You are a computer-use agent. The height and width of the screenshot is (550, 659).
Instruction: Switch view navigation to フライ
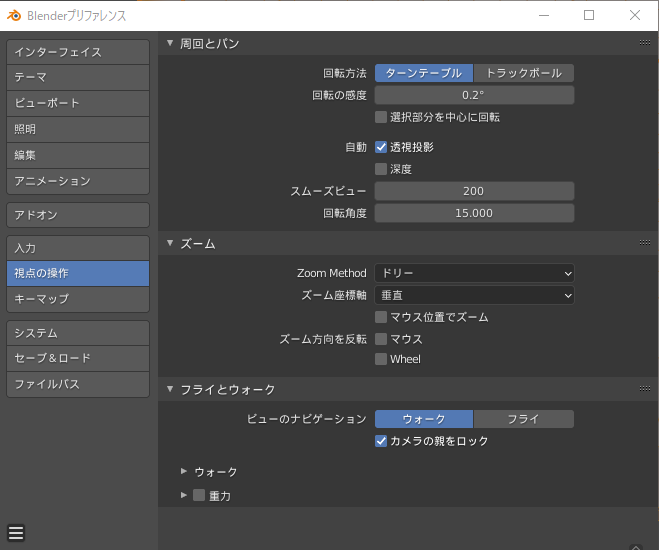[x=524, y=419]
